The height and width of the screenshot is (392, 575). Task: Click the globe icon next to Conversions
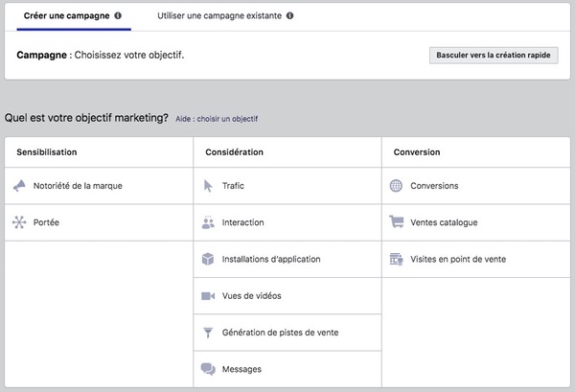[396, 186]
